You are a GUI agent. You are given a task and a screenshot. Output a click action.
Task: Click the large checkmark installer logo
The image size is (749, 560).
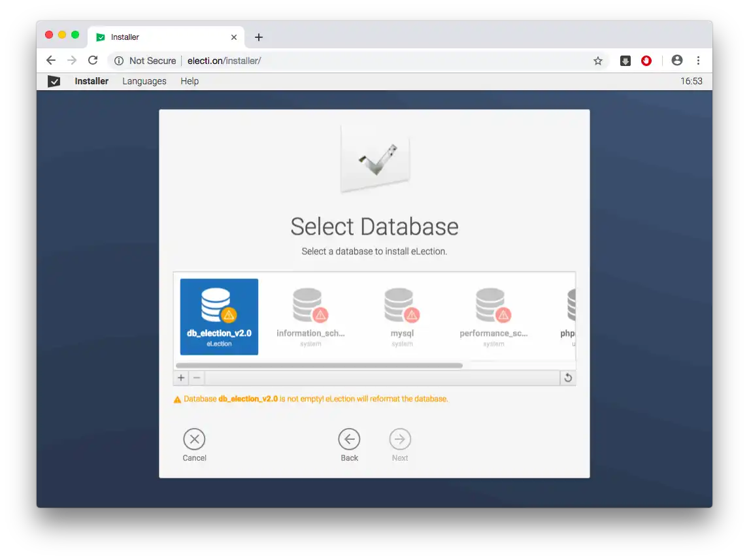375,159
